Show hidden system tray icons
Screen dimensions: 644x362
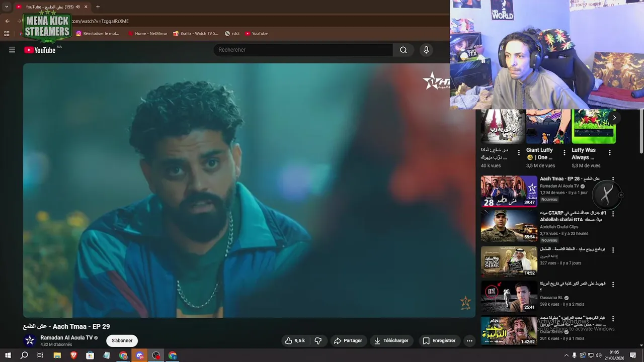pos(566,355)
